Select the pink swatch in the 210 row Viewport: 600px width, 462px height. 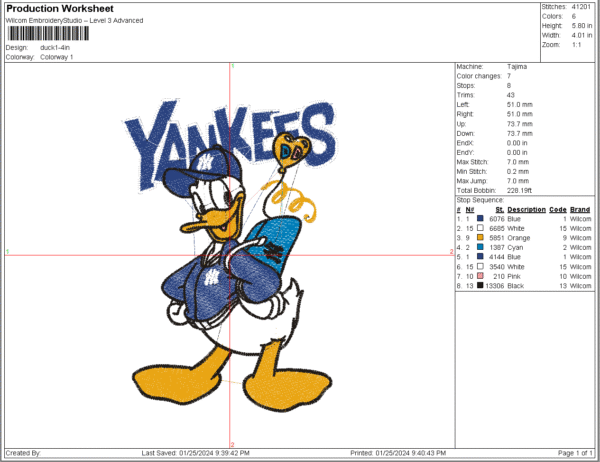coord(480,276)
